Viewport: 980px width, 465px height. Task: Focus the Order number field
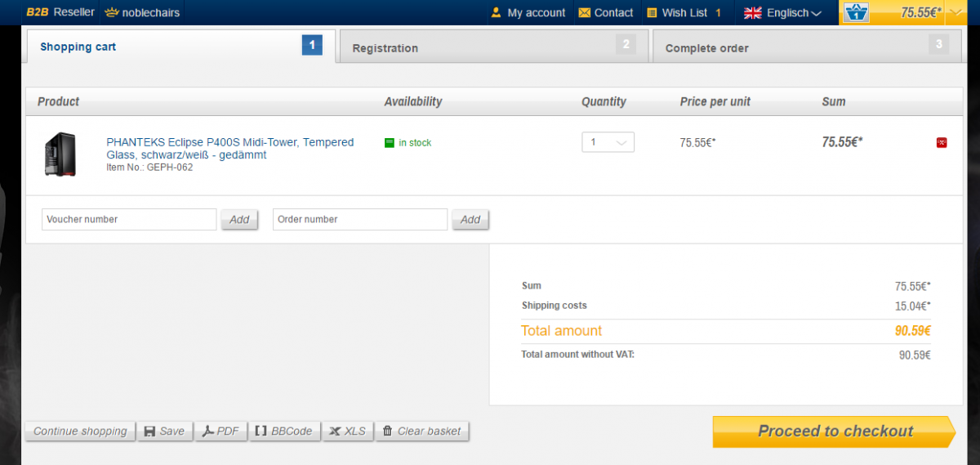(x=360, y=219)
